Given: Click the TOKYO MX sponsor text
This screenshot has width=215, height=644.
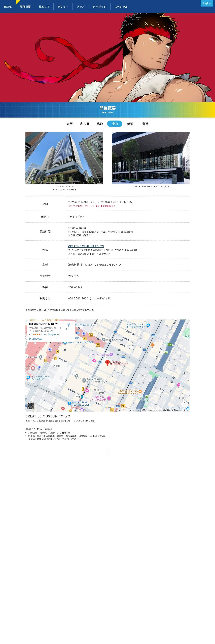Looking at the screenshot, I should 75,287.
